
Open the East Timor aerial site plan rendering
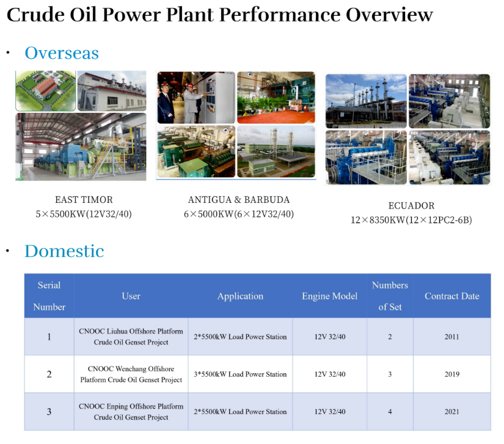click(46, 91)
